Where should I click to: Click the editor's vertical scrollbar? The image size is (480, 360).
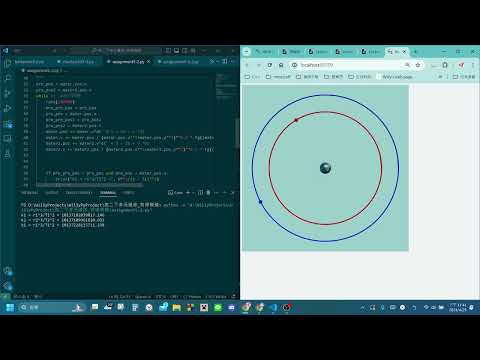[x=237, y=132]
